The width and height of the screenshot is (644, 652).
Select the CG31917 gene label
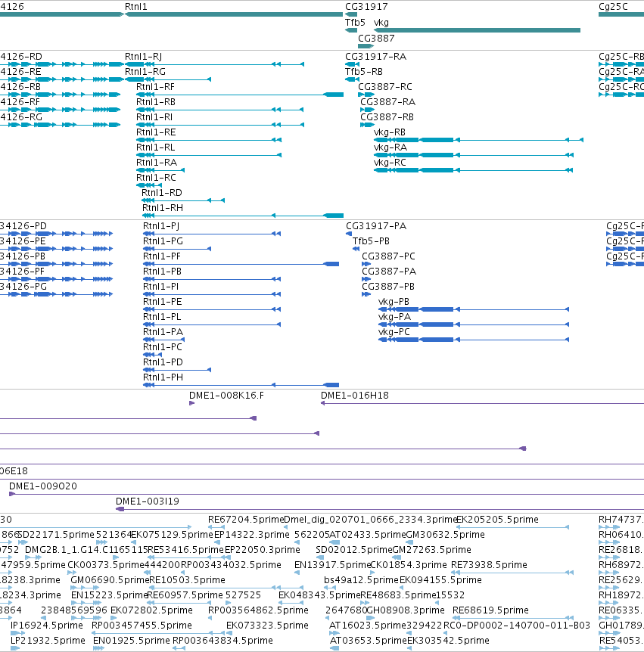pyautogui.click(x=366, y=7)
